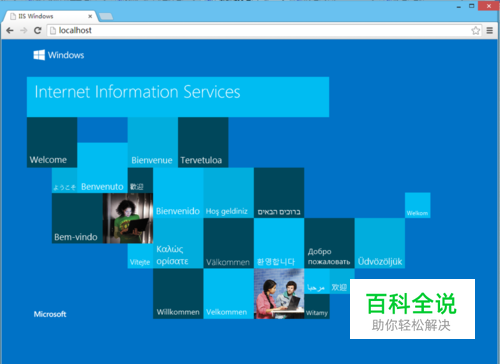Click the Windows logo on the page
500x364 pixels.
pyautogui.click(x=39, y=55)
